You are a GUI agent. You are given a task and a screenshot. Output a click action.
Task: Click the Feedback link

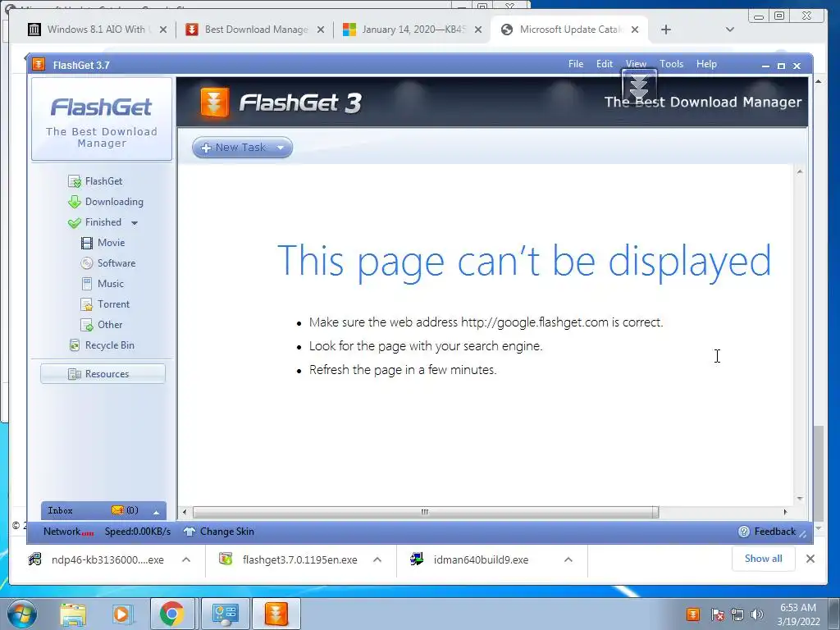click(x=774, y=532)
